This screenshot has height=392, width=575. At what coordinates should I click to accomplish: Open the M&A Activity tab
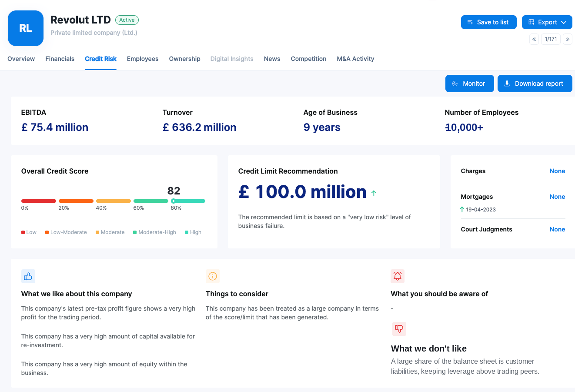pos(356,59)
